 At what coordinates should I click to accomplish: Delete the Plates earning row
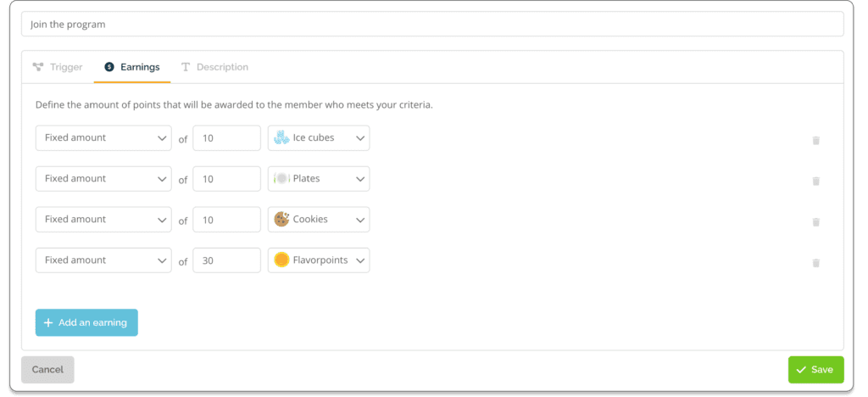(x=815, y=181)
